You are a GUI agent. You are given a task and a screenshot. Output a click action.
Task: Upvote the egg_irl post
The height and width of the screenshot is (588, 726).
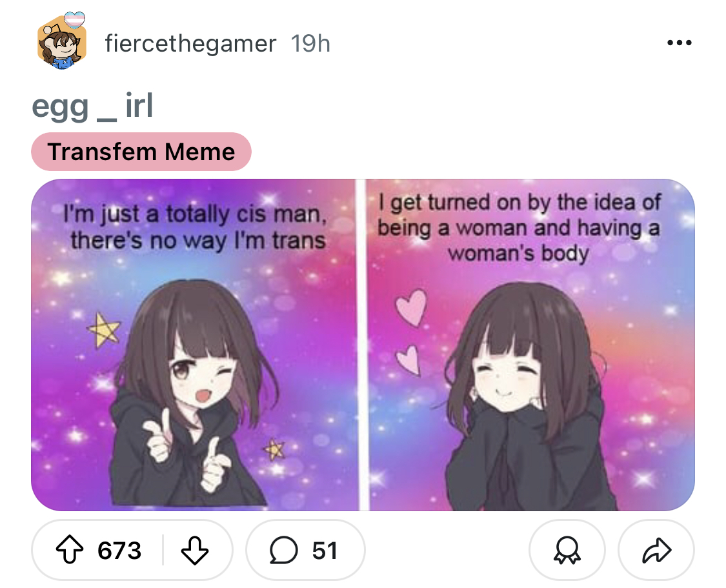pyautogui.click(x=70, y=549)
